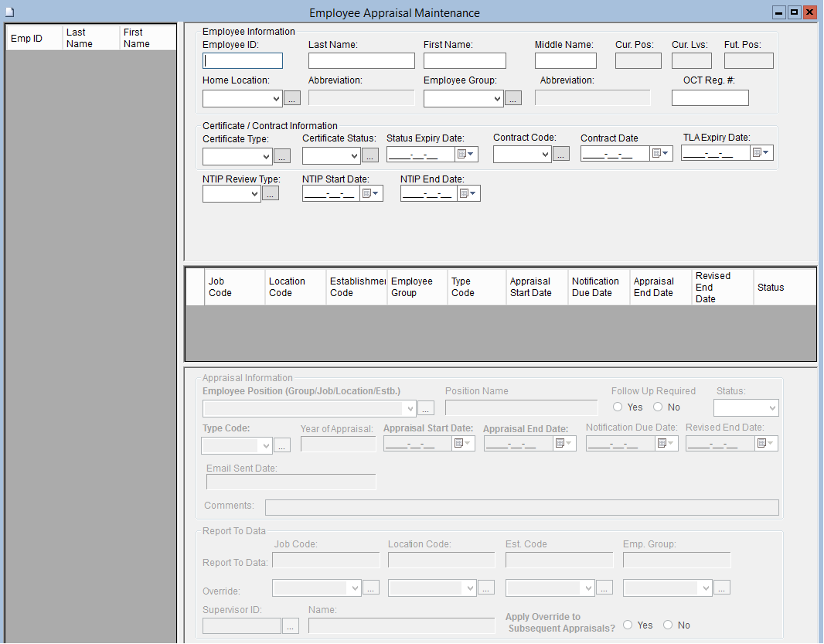Image resolution: width=824 pixels, height=644 pixels.
Task: Open Home Location lookup ellipsis button
Action: 292,98
